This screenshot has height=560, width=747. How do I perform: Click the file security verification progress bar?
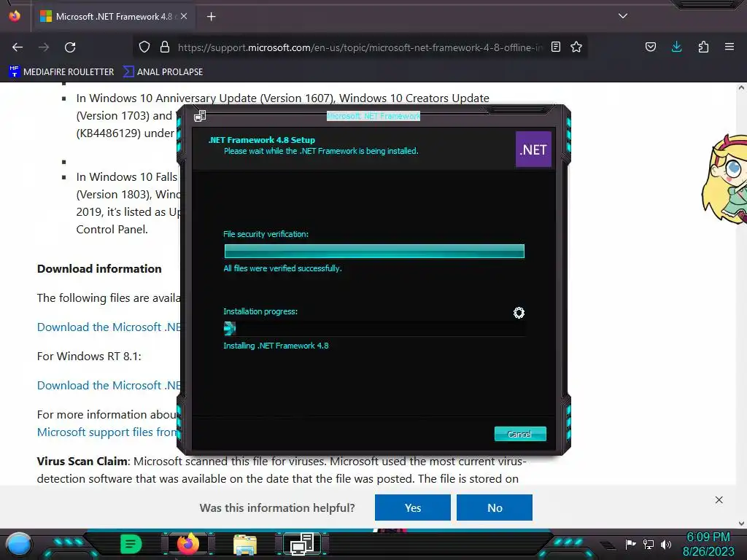pyautogui.click(x=374, y=251)
